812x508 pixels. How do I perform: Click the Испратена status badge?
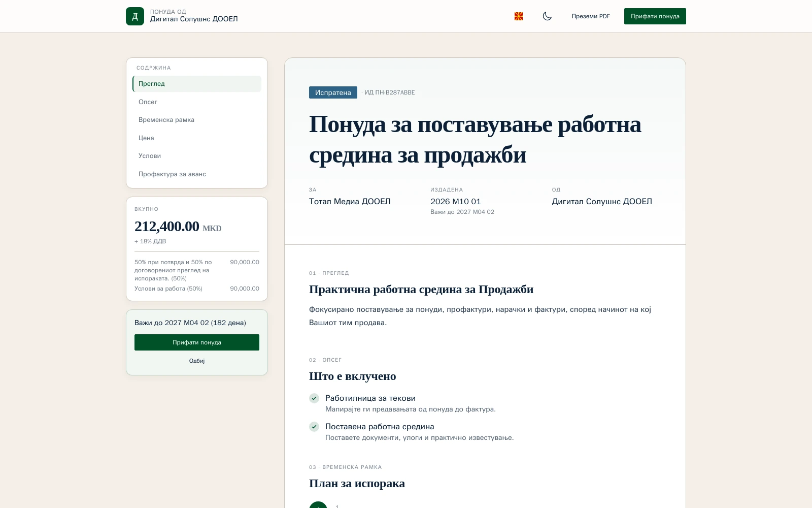[333, 92]
